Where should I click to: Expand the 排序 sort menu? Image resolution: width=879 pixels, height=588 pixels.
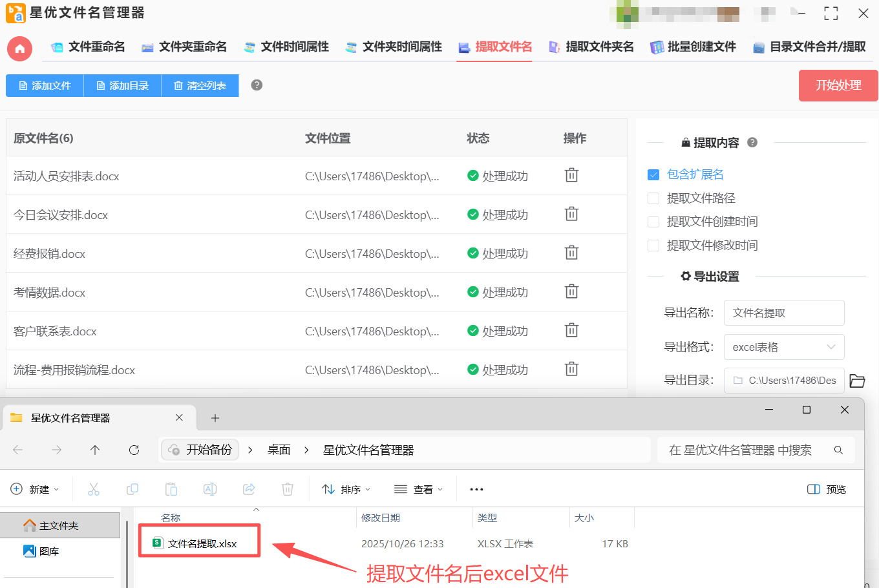346,489
